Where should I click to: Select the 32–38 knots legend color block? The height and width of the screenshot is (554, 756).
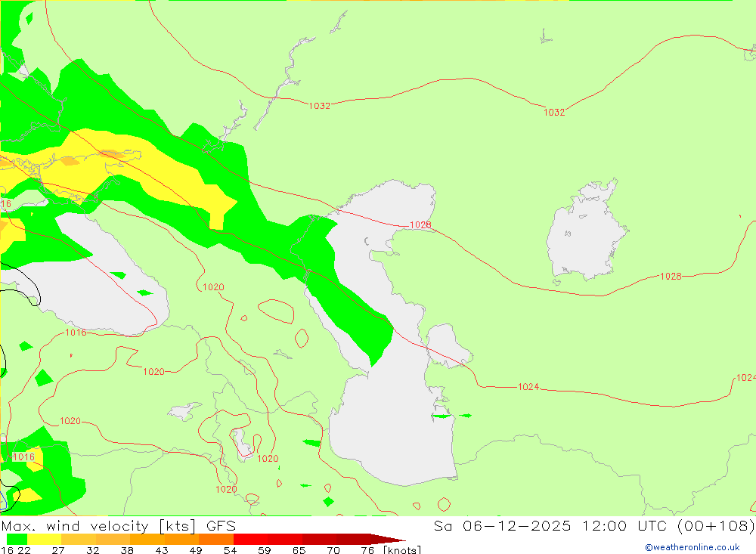point(113,539)
